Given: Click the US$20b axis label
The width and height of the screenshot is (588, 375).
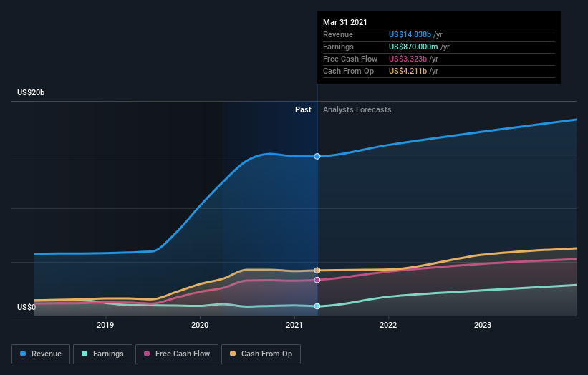Looking at the screenshot, I should click(31, 92).
